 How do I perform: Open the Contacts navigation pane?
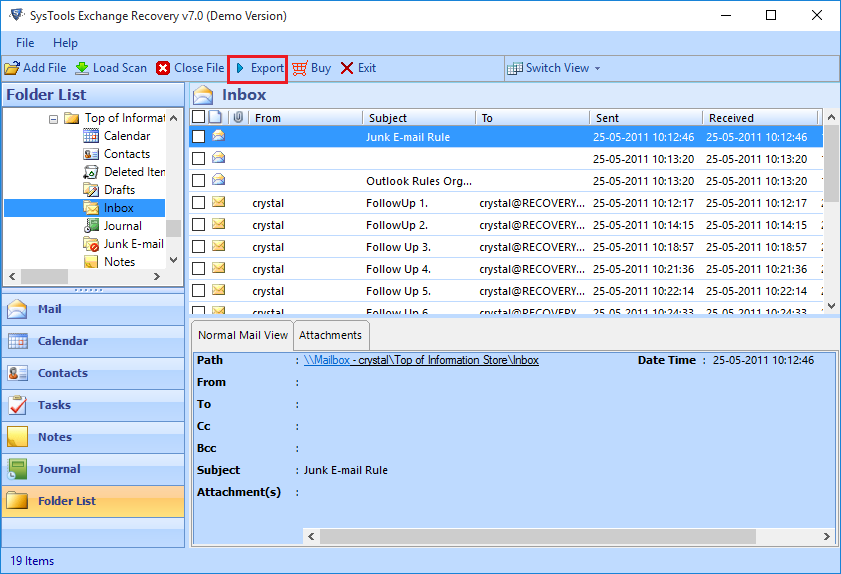(x=93, y=373)
